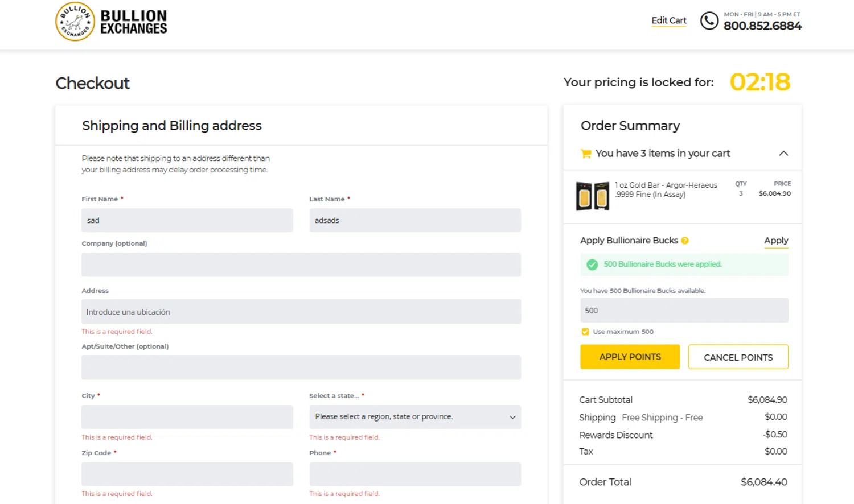This screenshot has height=504, width=854.
Task: Click the product price $6,084.90 in cart item
Action: pyautogui.click(x=775, y=193)
